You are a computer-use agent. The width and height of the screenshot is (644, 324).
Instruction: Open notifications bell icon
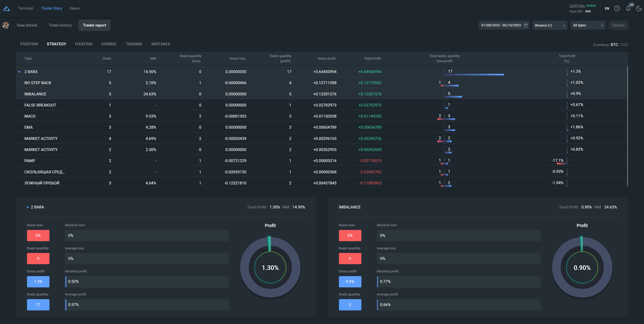(x=628, y=9)
